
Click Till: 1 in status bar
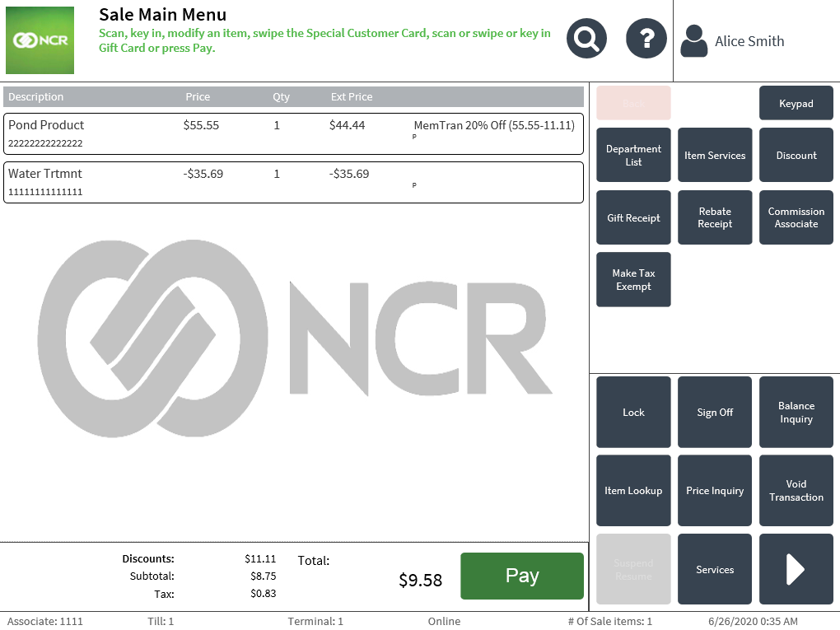[x=161, y=621]
